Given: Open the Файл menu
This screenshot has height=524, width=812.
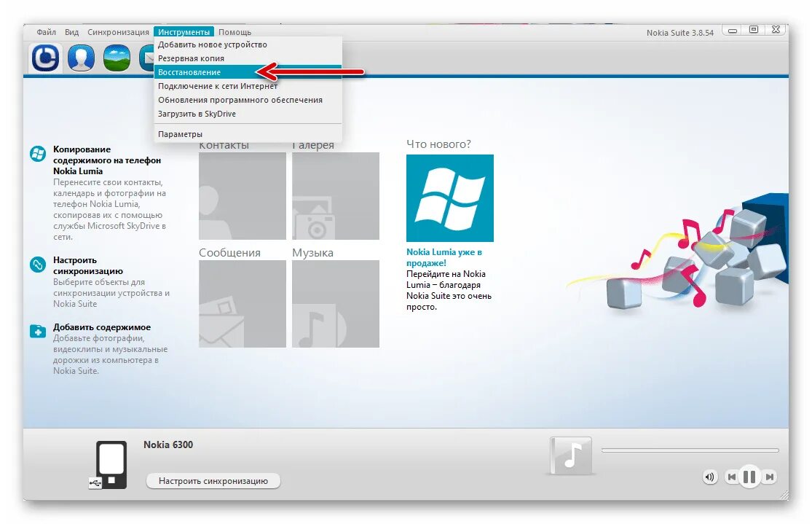Looking at the screenshot, I should [46, 32].
